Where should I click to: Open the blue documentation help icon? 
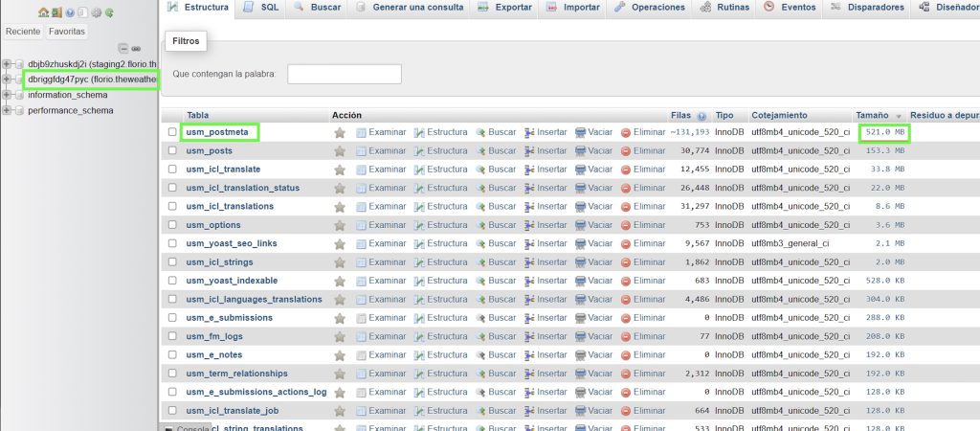coord(71,12)
